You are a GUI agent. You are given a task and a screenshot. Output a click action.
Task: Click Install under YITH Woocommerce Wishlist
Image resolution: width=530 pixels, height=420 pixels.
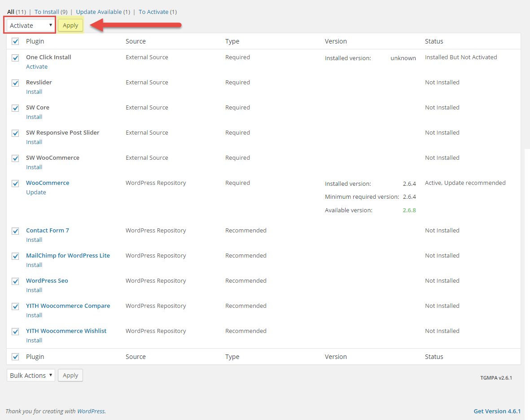34,340
